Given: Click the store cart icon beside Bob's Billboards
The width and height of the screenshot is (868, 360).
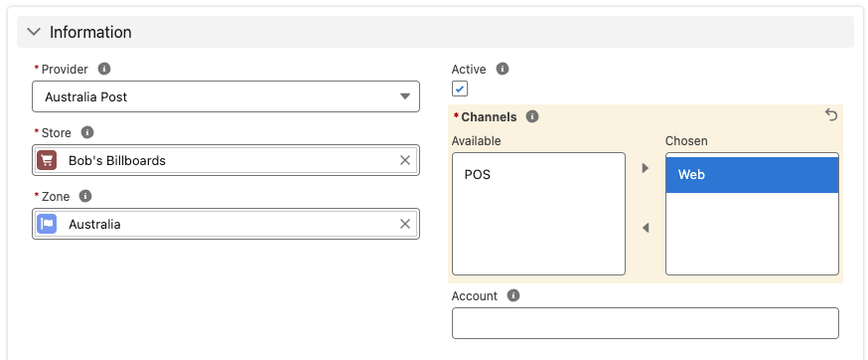Looking at the screenshot, I should point(47,160).
